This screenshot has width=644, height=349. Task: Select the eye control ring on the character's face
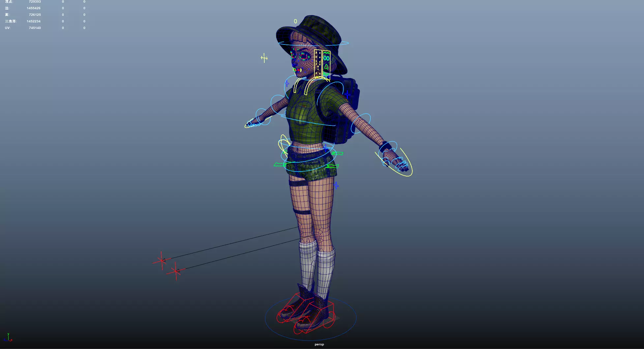[304, 57]
